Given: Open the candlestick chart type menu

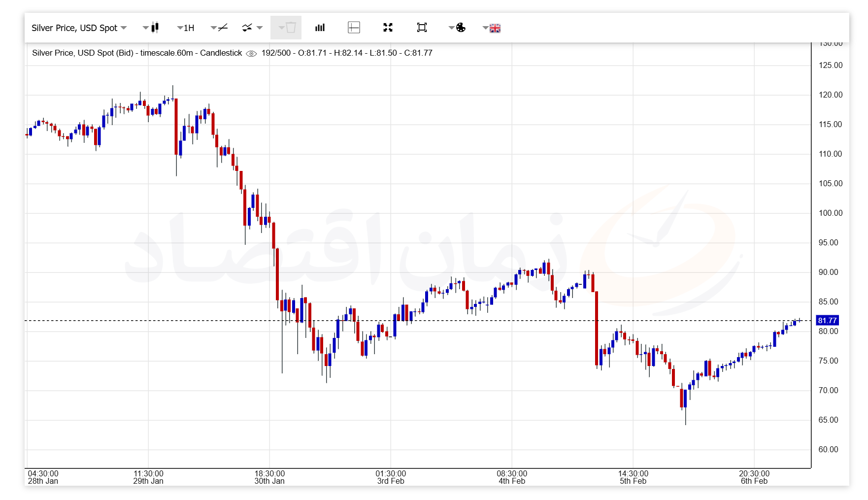Looking at the screenshot, I should (151, 28).
